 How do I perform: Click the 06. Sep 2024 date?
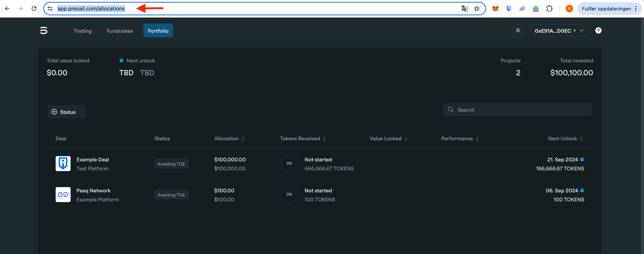[x=562, y=191]
